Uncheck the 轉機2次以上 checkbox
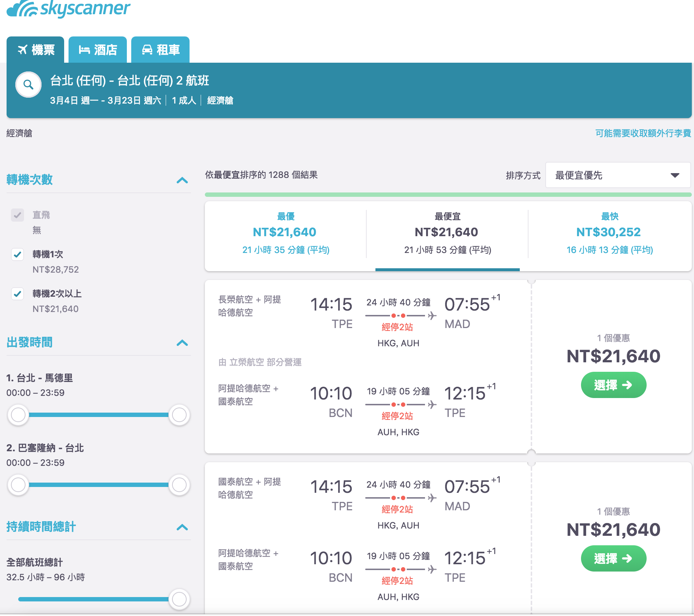694x616 pixels. [x=17, y=294]
